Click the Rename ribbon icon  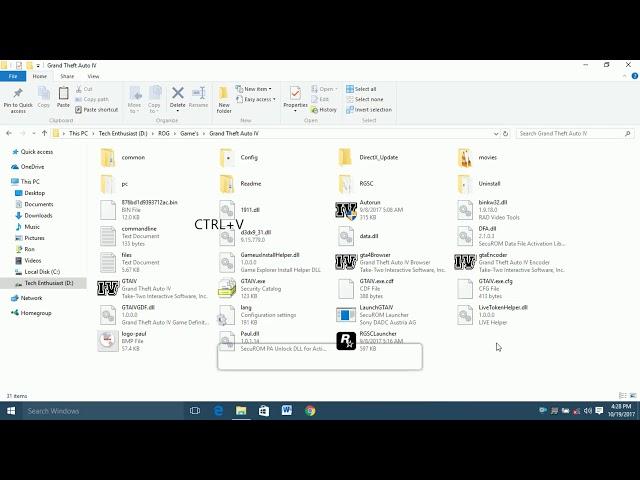pos(199,98)
